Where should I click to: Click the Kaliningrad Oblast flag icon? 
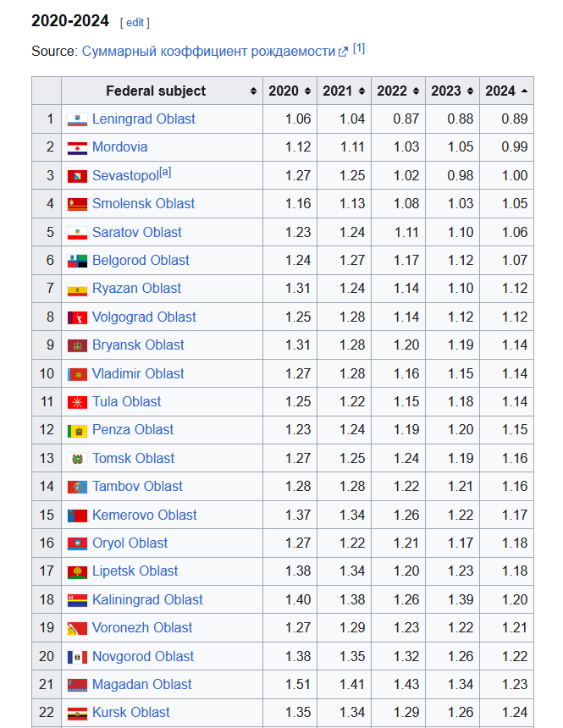click(x=77, y=600)
